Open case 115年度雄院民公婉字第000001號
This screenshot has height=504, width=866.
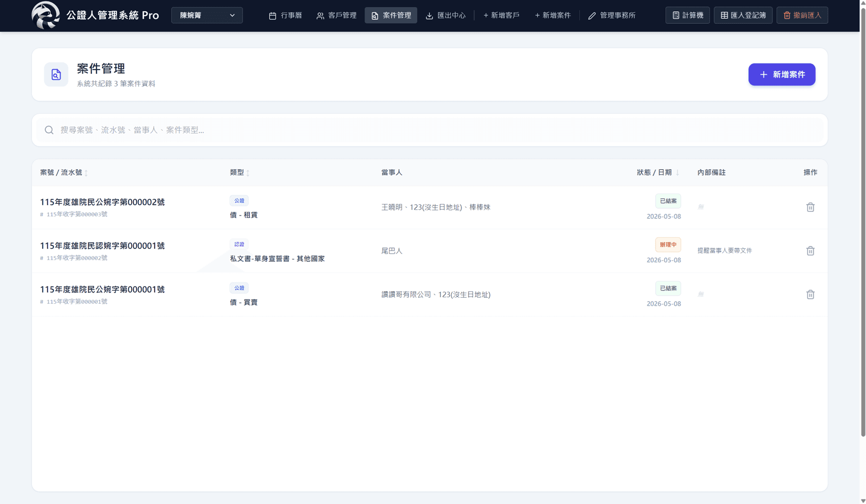click(x=102, y=289)
